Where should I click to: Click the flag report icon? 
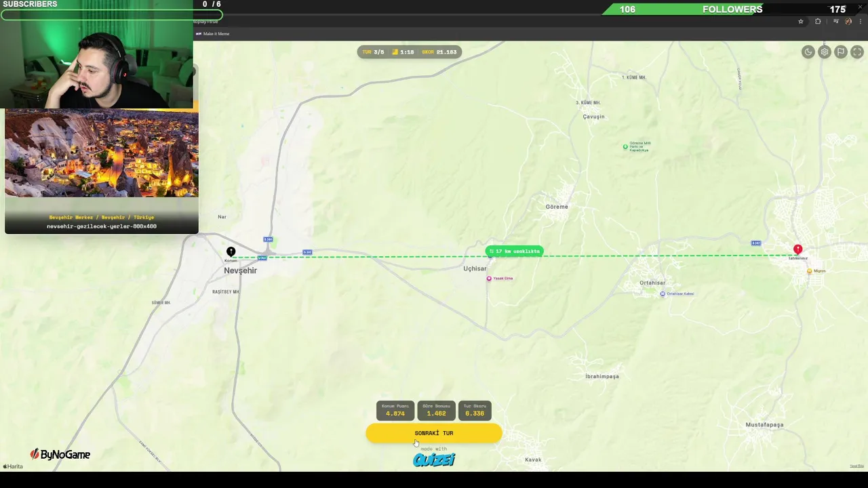[841, 52]
